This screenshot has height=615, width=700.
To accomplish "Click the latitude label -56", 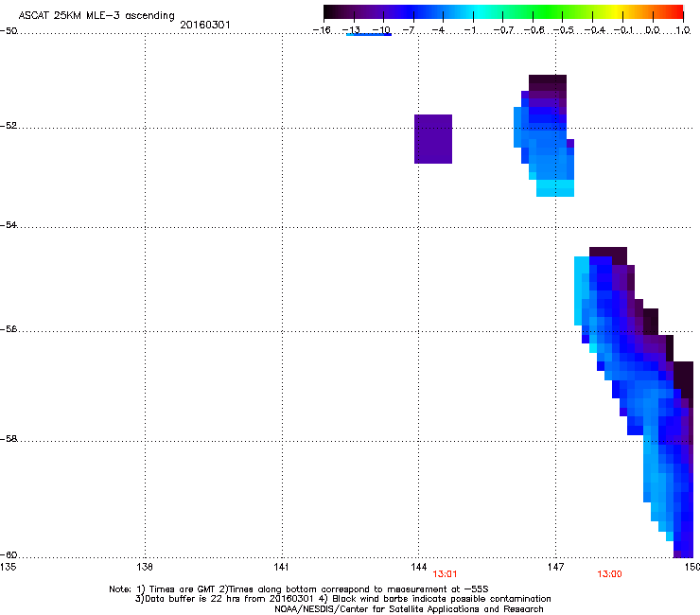I will pos(9,328).
